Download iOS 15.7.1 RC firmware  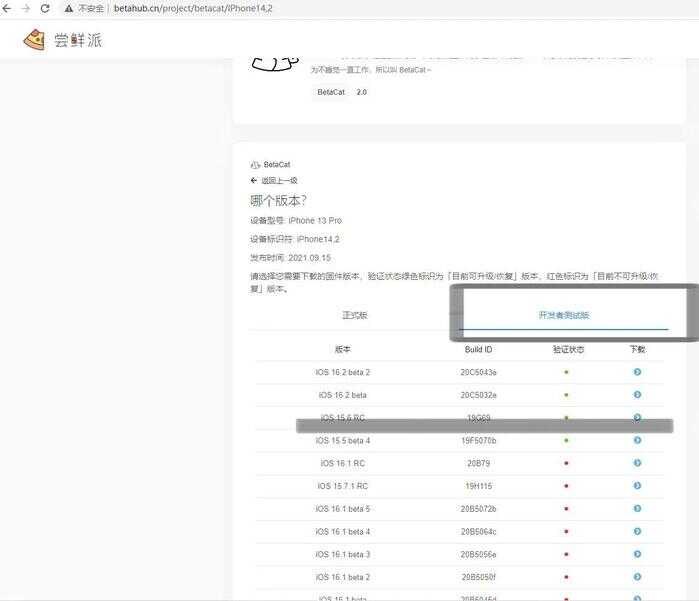pos(637,486)
